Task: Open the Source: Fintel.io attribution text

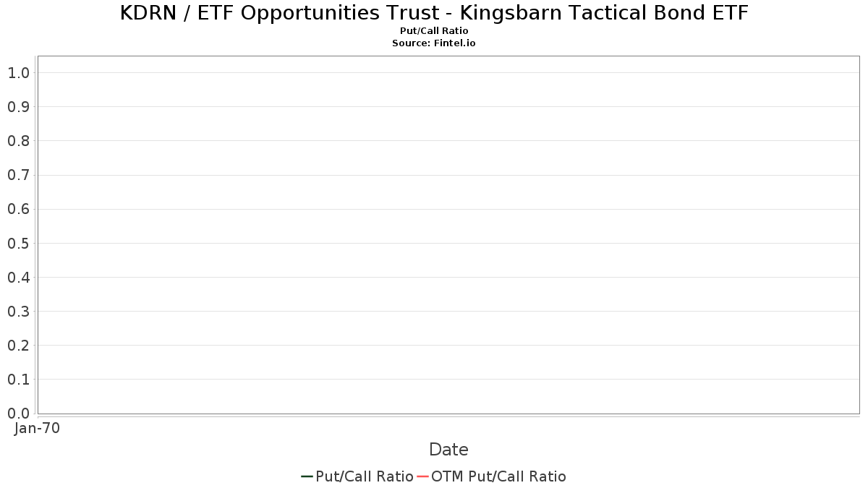Action: point(434,43)
